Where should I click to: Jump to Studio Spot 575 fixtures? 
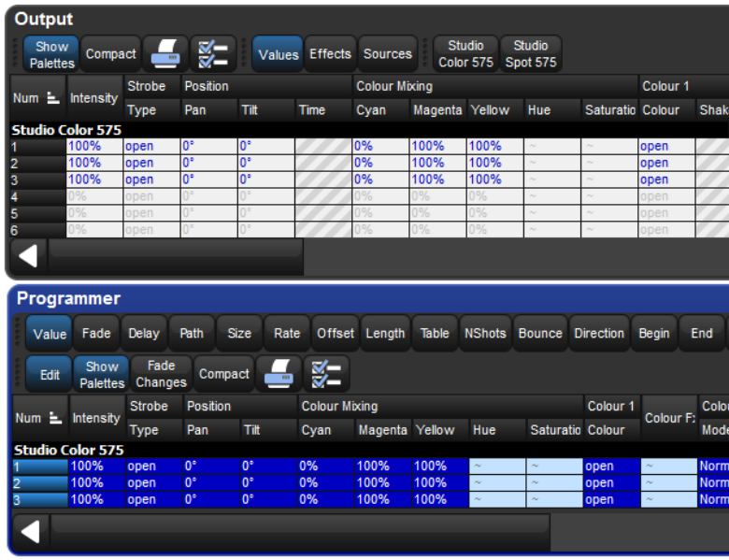pyautogui.click(x=531, y=54)
